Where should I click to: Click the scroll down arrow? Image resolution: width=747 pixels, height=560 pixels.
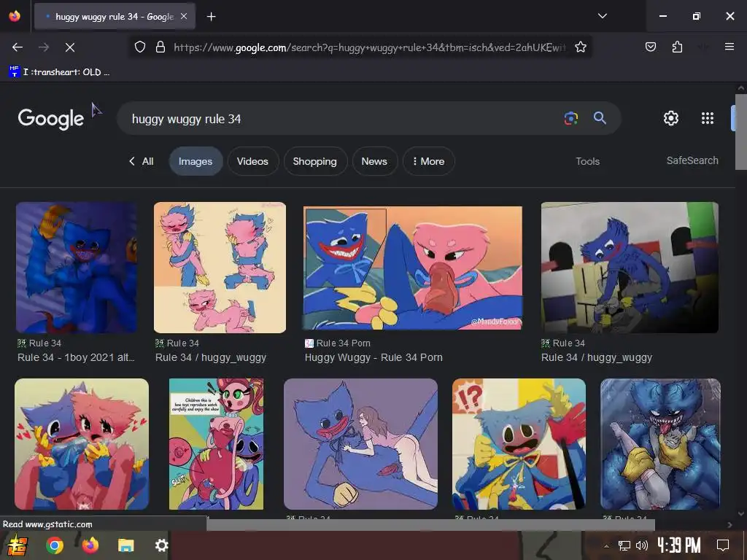point(741,514)
